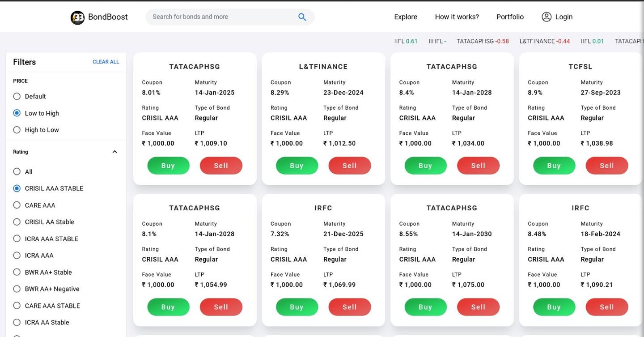
Task: Buy the IRFC 7.32% bond
Action: coord(297,307)
